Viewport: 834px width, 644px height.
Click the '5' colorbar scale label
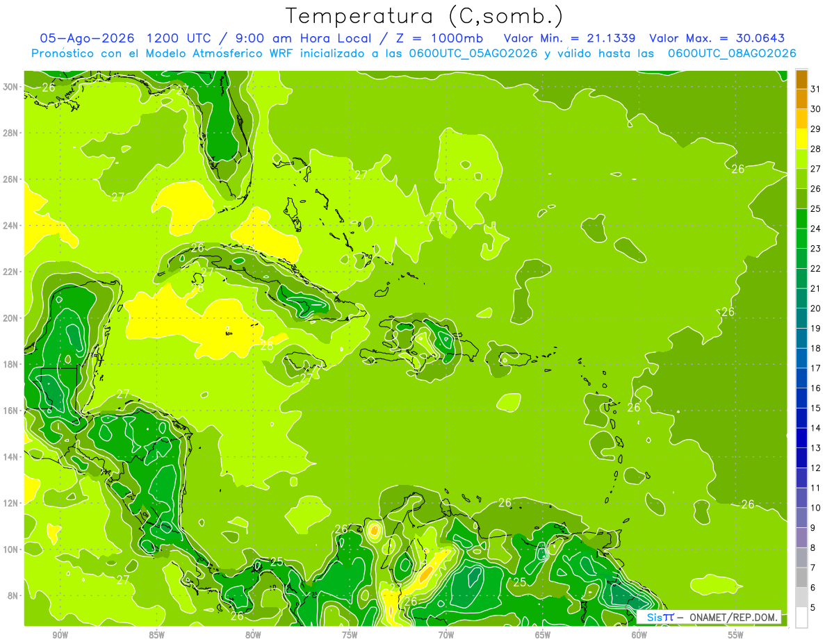click(x=813, y=608)
